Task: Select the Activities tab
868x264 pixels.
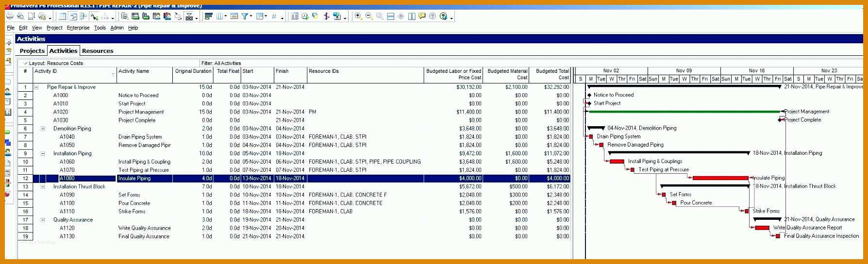Action: tap(63, 50)
